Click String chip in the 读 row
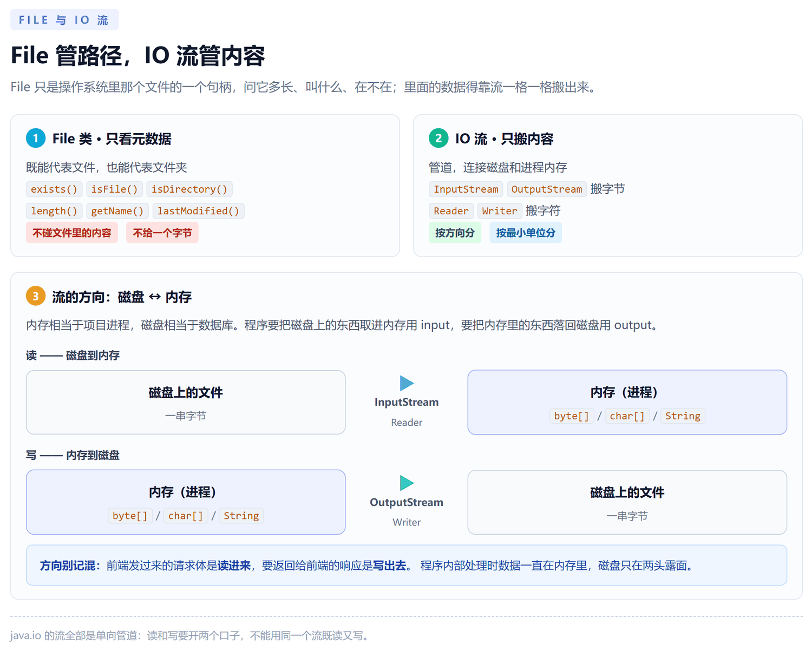The height and width of the screenshot is (651, 812). [x=683, y=416]
